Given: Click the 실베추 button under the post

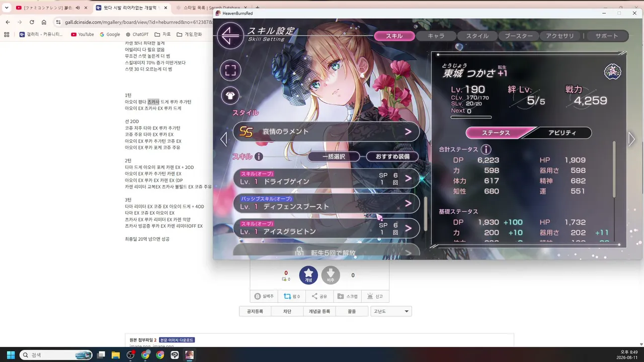Looking at the screenshot, I should point(264,297).
